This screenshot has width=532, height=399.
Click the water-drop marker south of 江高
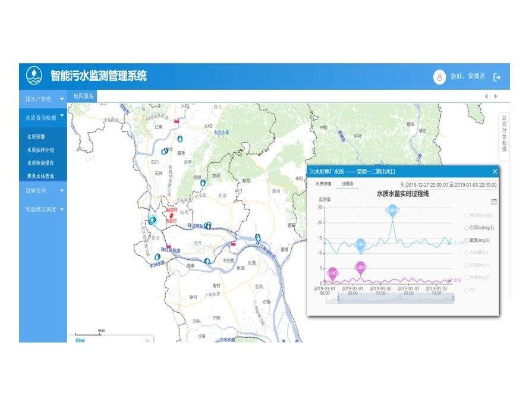coord(180,139)
